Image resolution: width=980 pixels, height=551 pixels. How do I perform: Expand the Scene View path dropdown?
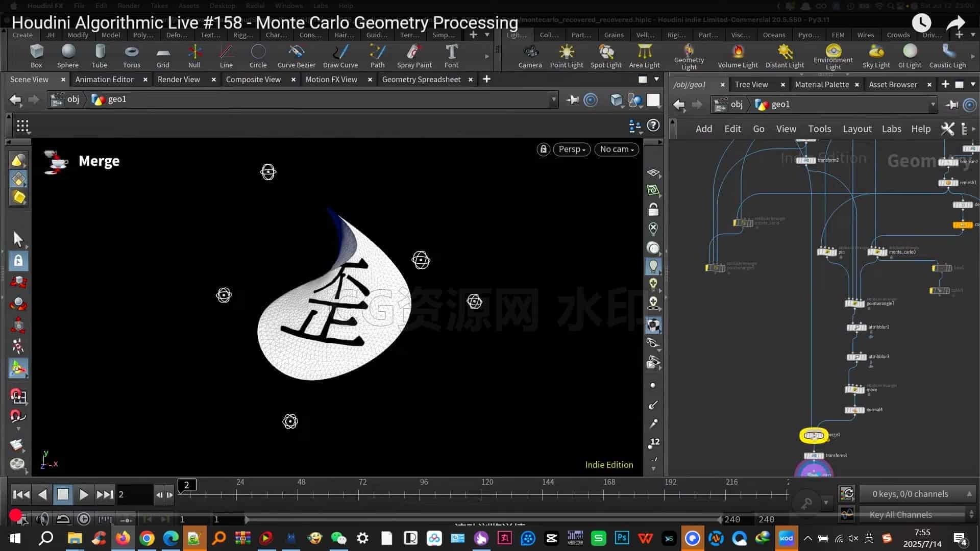tap(553, 99)
